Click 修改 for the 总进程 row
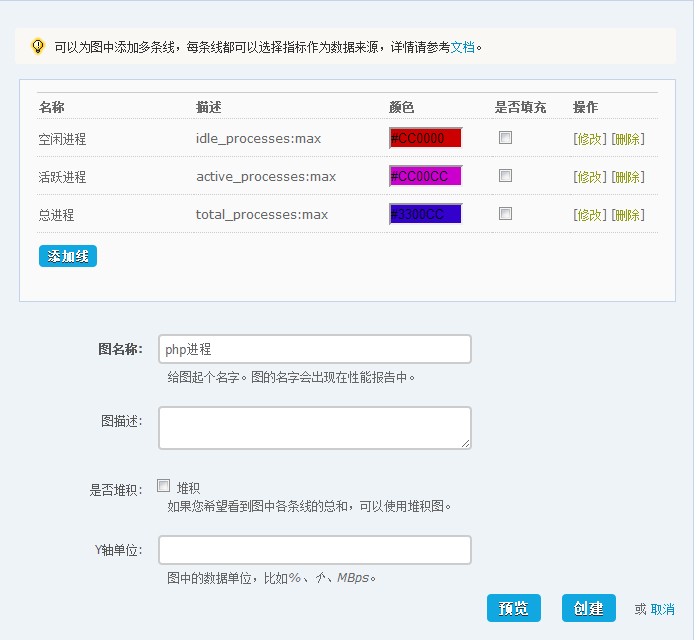This screenshot has width=697, height=640. click(590, 215)
